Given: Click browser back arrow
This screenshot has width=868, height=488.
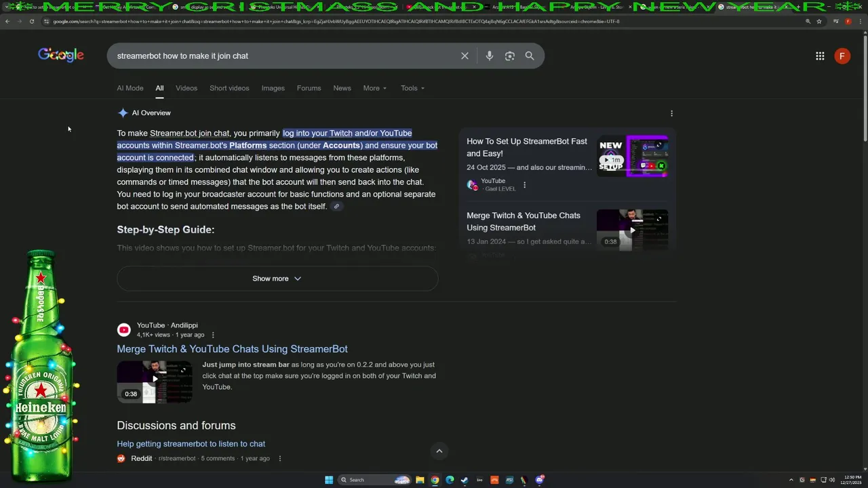Looking at the screenshot, I should (7, 21).
